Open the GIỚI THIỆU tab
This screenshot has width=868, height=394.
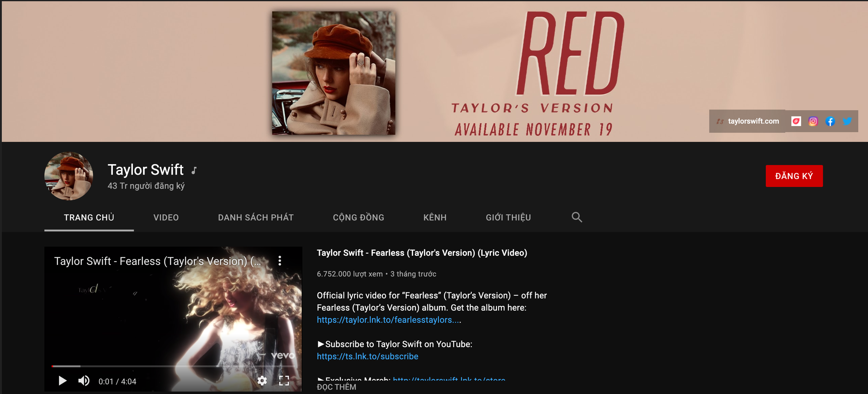click(x=508, y=217)
